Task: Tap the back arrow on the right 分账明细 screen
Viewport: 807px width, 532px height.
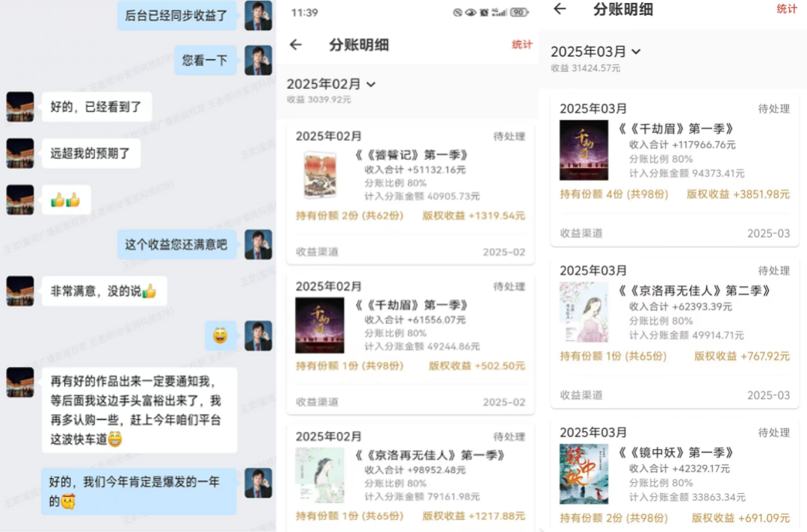Action: click(560, 9)
